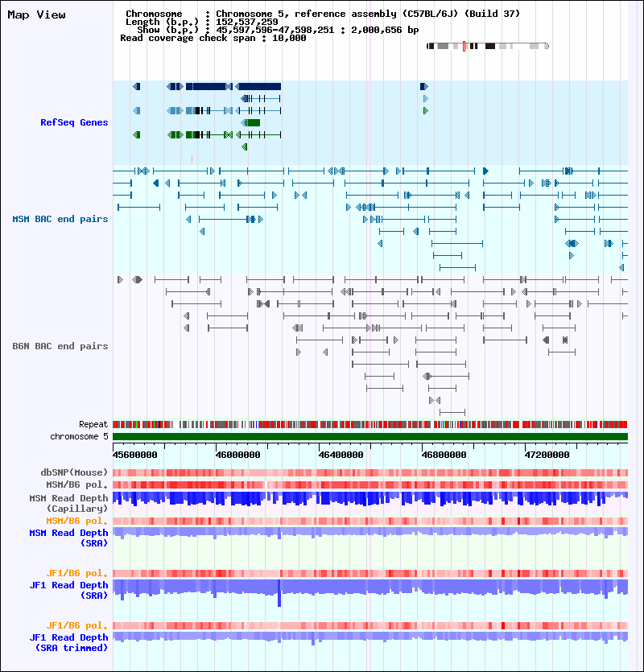
Task: Click the MSM Read Depth (Capillary) label
Action: click(68, 503)
